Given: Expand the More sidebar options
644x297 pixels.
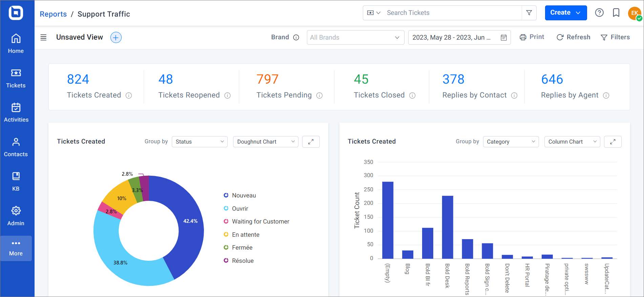Looking at the screenshot, I should coord(16,249).
